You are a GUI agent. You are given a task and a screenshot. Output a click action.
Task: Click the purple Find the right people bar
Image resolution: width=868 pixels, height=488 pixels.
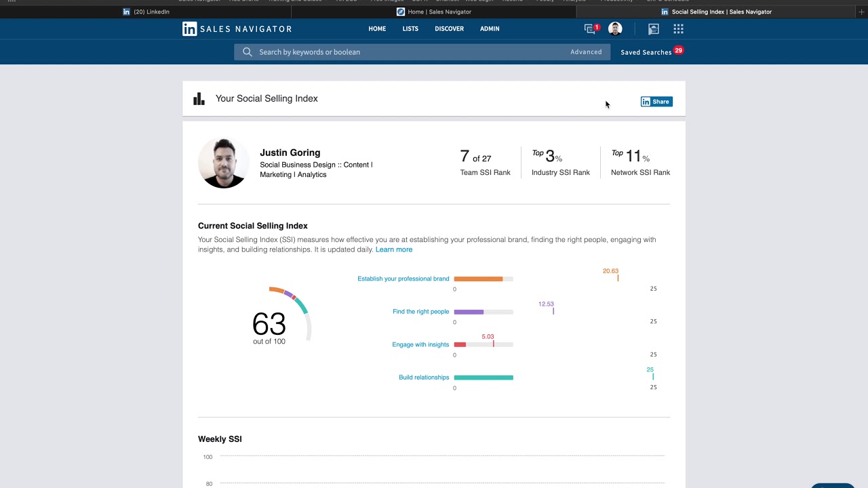tap(469, 312)
